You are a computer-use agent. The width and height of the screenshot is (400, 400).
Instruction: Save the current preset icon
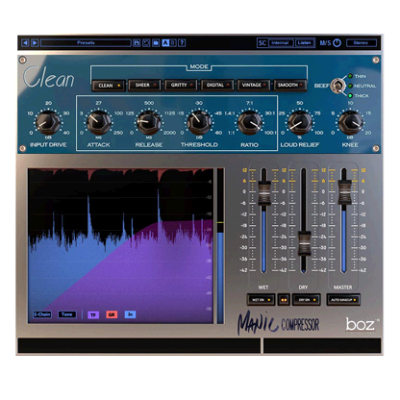click(137, 43)
